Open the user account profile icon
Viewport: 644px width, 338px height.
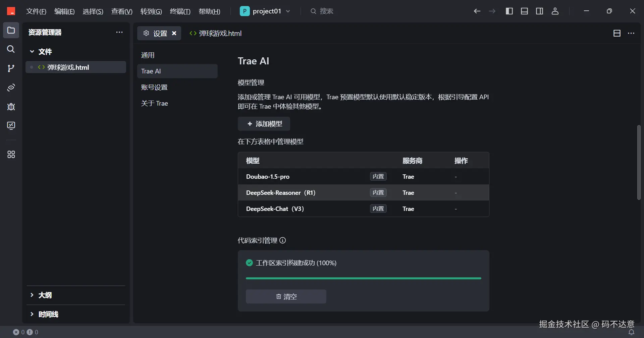pos(555,11)
